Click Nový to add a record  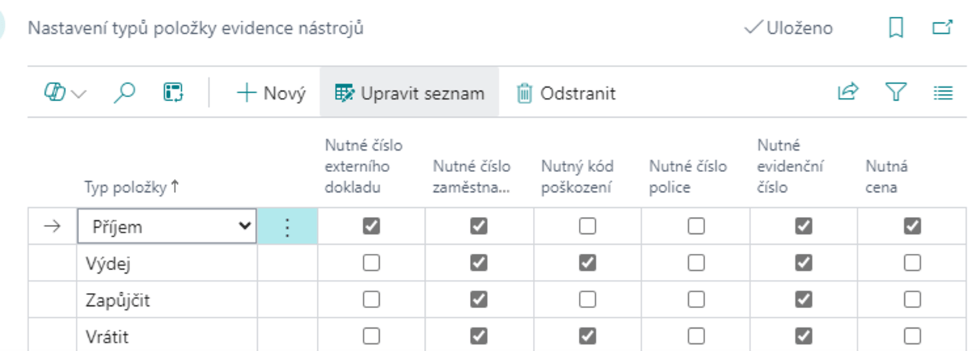click(x=271, y=93)
